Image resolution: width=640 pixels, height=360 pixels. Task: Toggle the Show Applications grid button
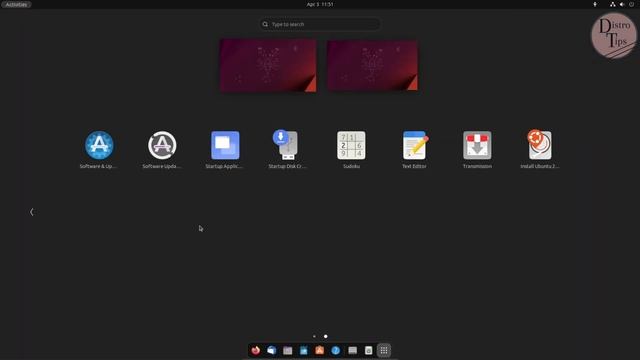click(x=384, y=350)
